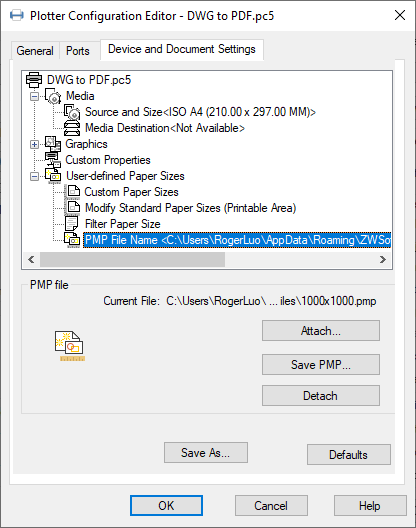Click the Source and Size icon
This screenshot has height=528, width=416.
[72, 112]
